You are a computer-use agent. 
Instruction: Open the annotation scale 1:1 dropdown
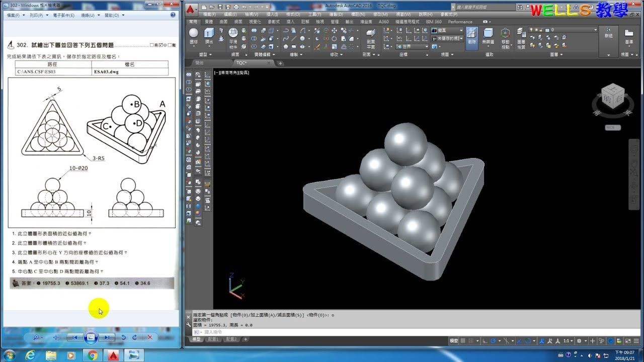pos(568,340)
